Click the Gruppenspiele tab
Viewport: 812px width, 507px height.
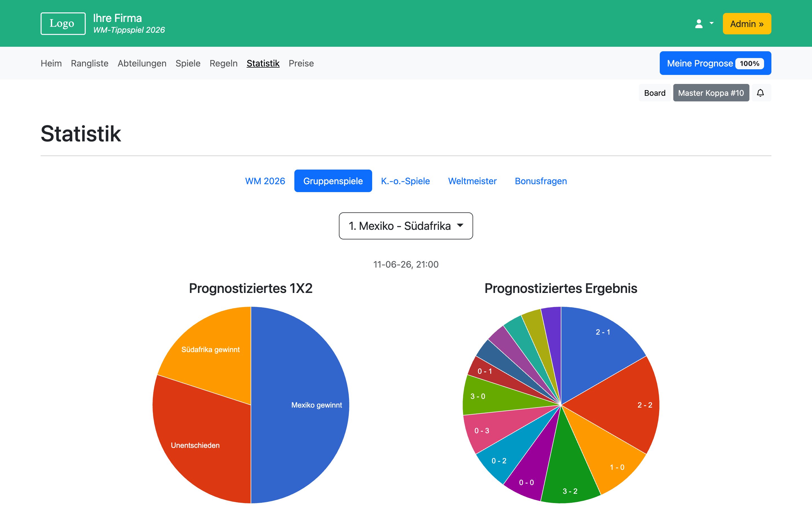[332, 181]
